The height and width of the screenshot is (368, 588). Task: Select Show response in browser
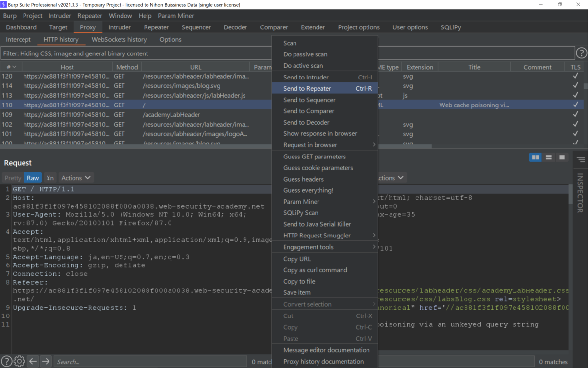coord(325,133)
